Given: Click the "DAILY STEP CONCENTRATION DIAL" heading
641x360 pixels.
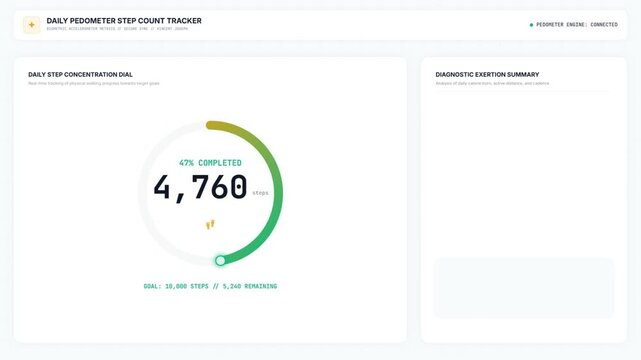Looking at the screenshot, I should pyautogui.click(x=80, y=74).
